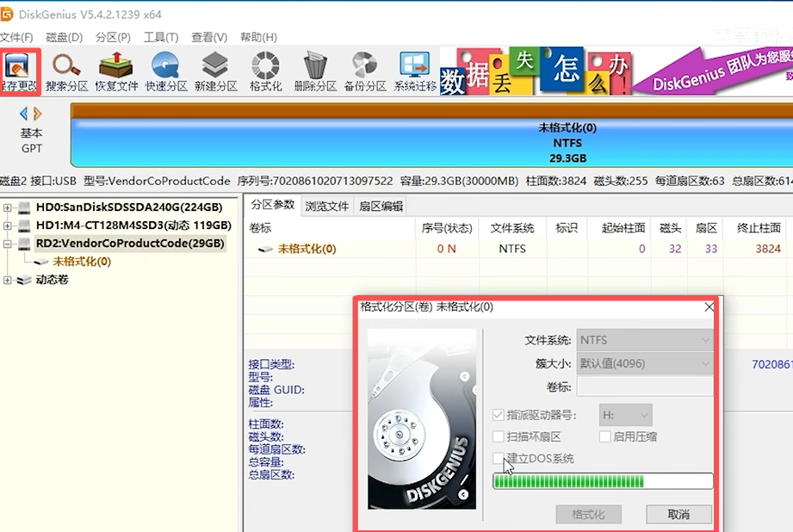This screenshot has width=793, height=532.
Task: Click the 卷标 text input field
Action: [x=645, y=387]
